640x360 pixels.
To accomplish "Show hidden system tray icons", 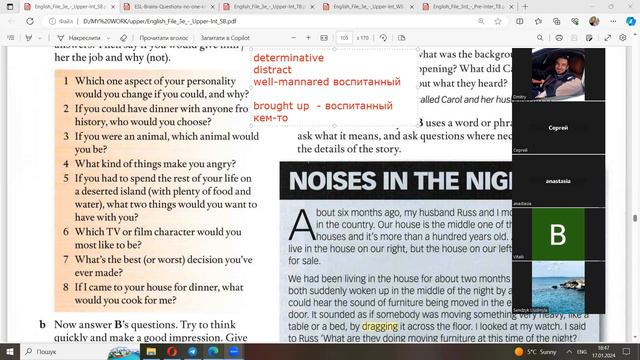I will click(569, 351).
